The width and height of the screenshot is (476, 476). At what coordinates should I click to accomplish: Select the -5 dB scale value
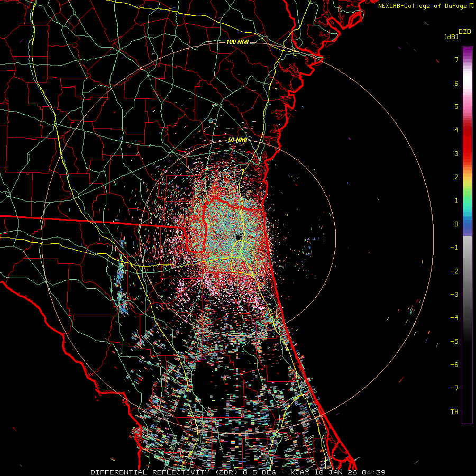(x=454, y=341)
